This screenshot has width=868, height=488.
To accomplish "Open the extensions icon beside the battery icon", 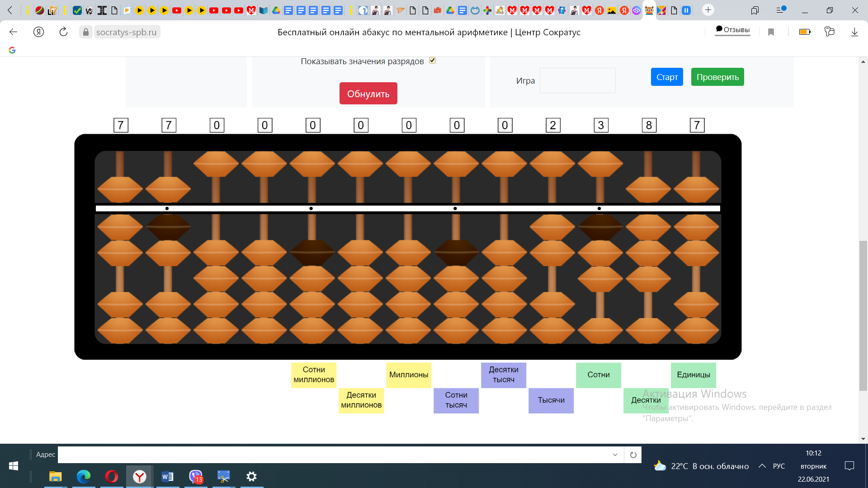I will click(x=829, y=32).
